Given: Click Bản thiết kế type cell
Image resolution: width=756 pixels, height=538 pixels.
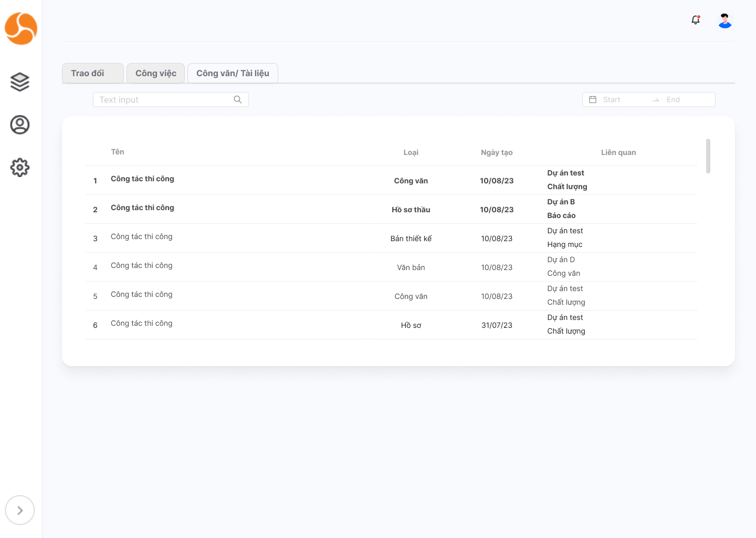Looking at the screenshot, I should 411,239.
